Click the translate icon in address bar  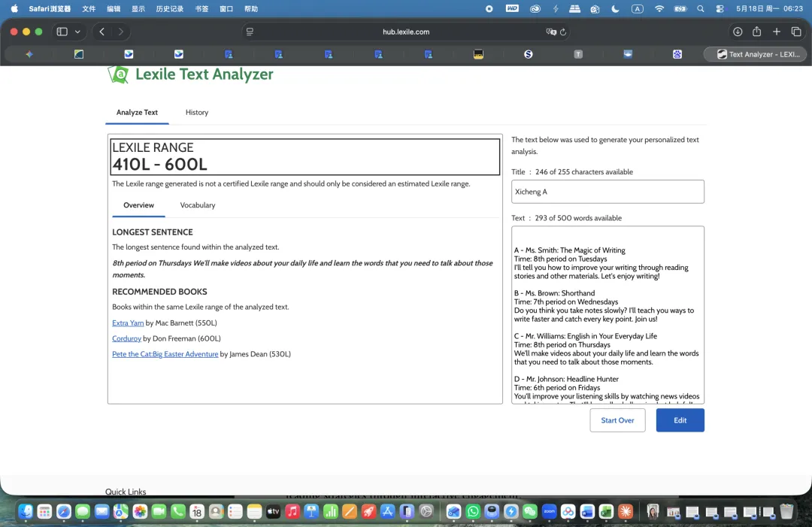pyautogui.click(x=551, y=32)
